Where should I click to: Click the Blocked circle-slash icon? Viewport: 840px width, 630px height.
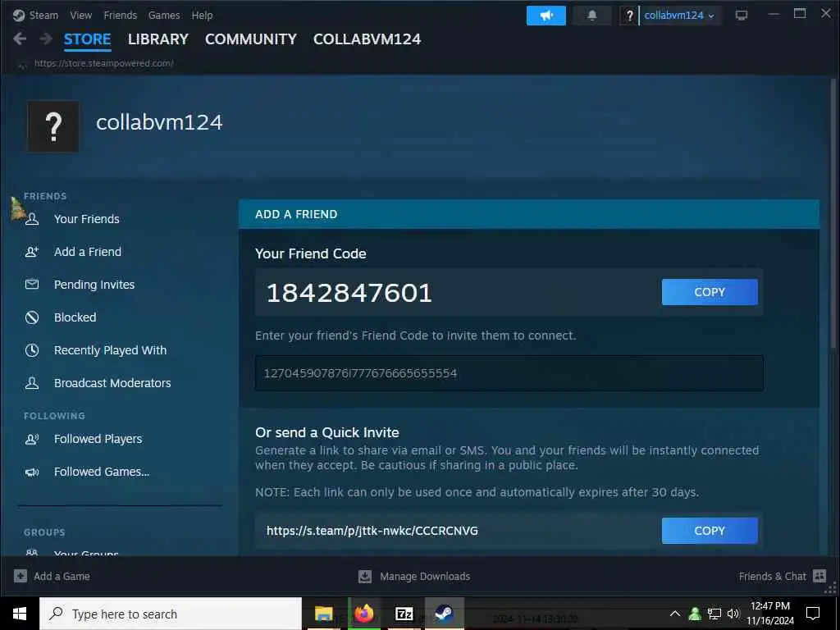[x=32, y=317]
